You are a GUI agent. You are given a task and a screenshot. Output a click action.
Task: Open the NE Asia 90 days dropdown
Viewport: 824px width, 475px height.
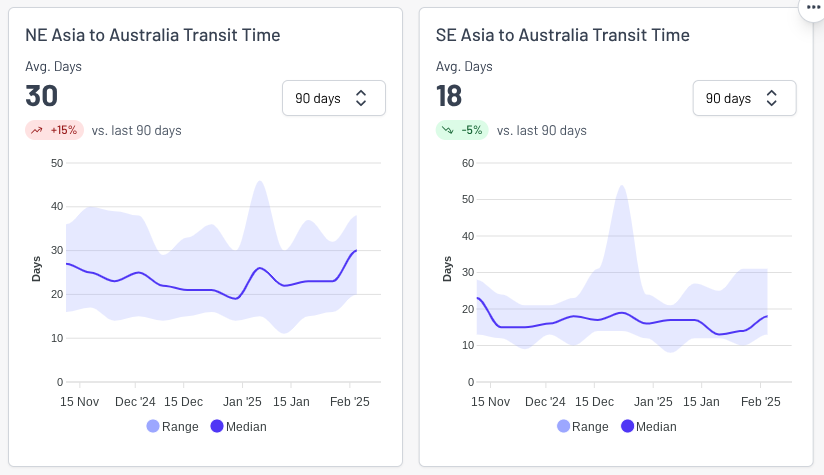[x=334, y=98]
